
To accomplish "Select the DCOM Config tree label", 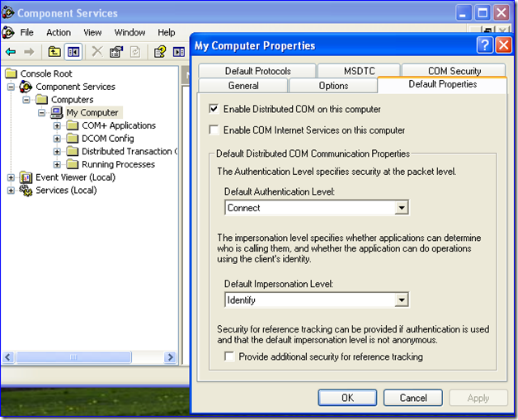I will click(x=108, y=139).
